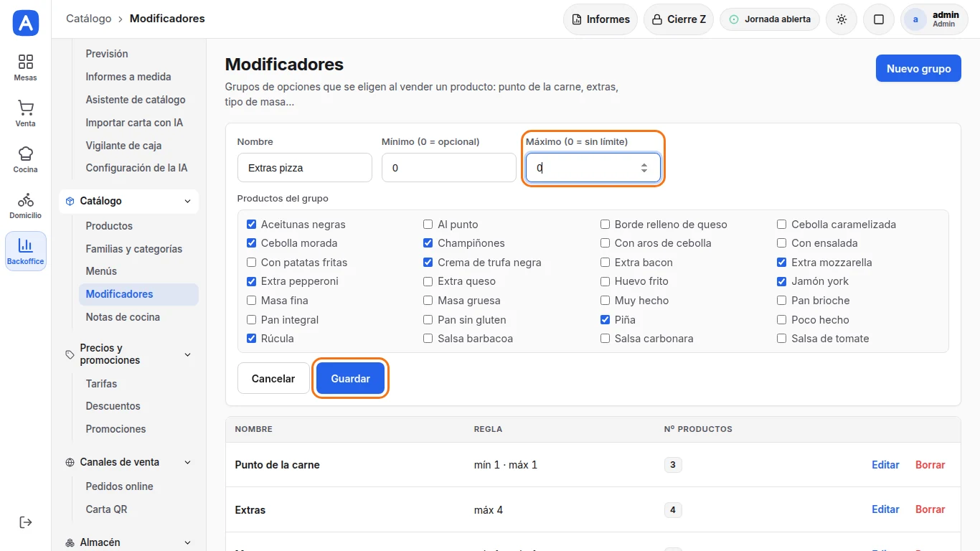This screenshot has width=980, height=551.
Task: Uncheck the Piña checkbox
Action: (x=605, y=319)
